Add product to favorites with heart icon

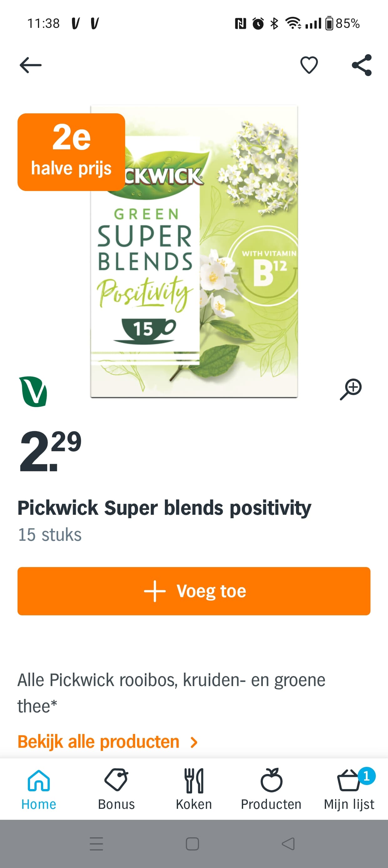(309, 65)
